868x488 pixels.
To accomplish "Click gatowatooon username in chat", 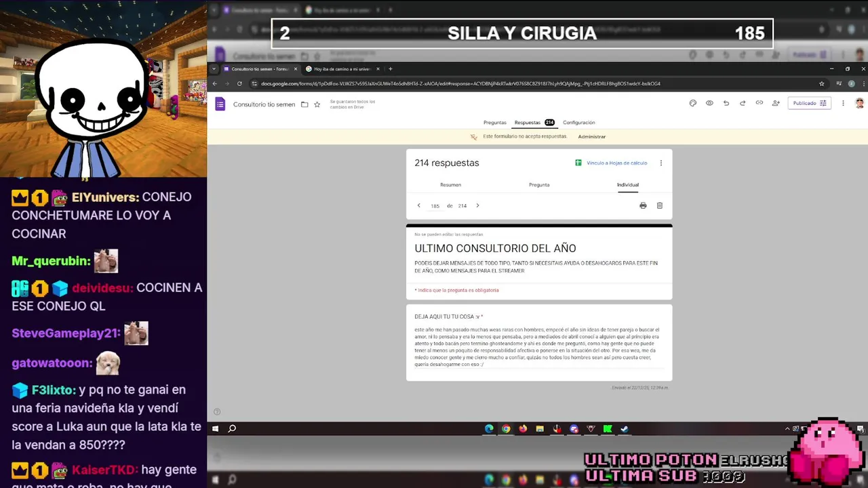I will click(x=52, y=363).
